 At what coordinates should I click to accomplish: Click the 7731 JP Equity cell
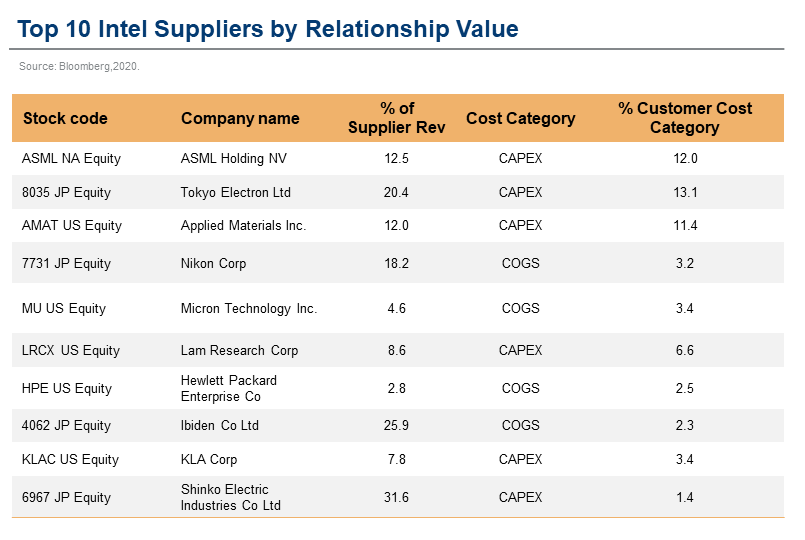coord(66,263)
